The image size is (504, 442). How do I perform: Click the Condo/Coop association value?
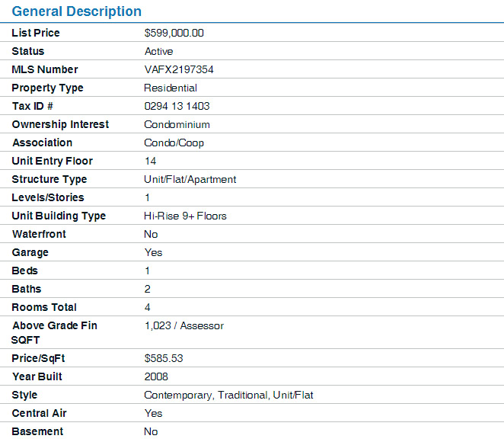click(174, 143)
